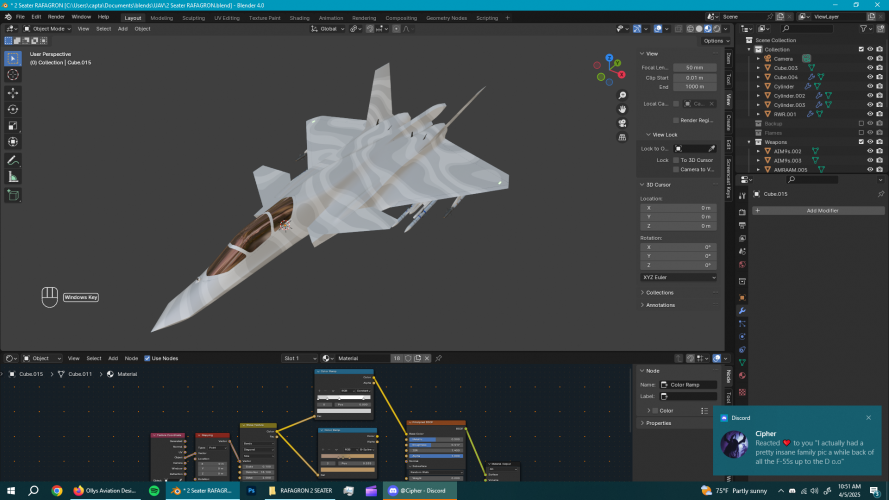The width and height of the screenshot is (889, 500).
Task: Collapse the View Lock subpanel
Action: click(664, 135)
